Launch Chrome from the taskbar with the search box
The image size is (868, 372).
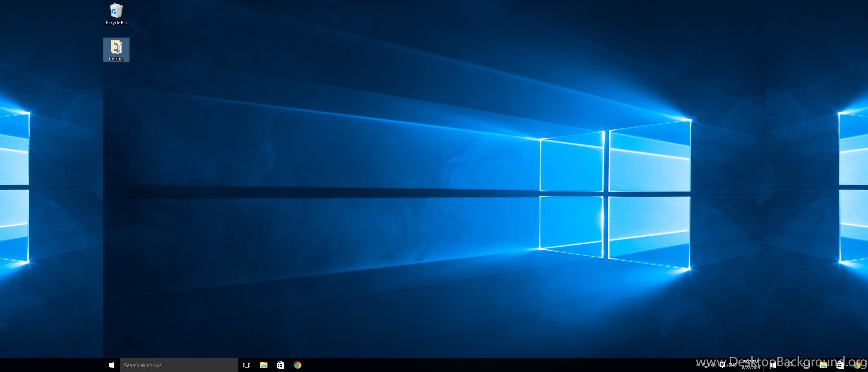point(298,365)
